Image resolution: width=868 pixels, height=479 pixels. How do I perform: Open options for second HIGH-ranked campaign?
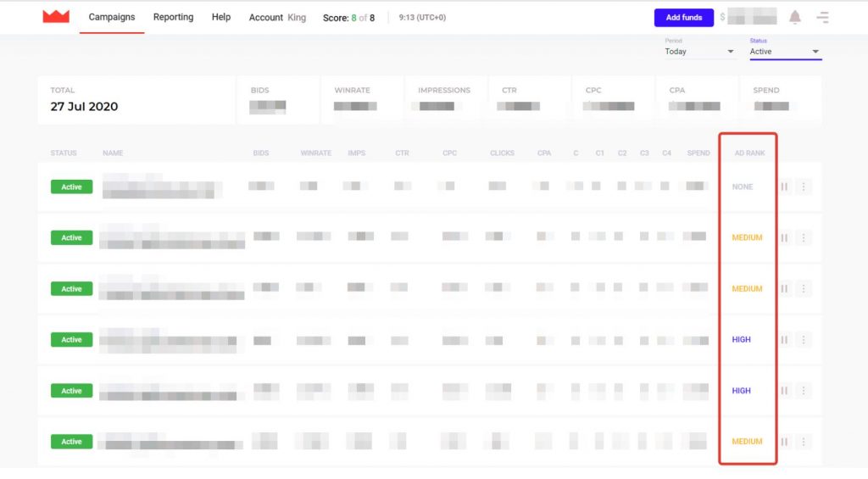804,390
